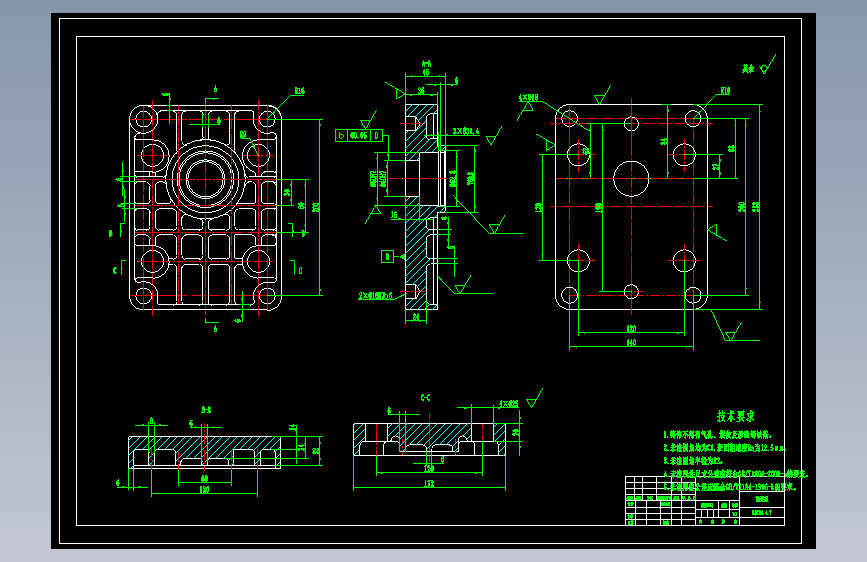This screenshot has height=562, width=867.
Task: Select the top-center hole in the right view
Action: tap(631, 123)
